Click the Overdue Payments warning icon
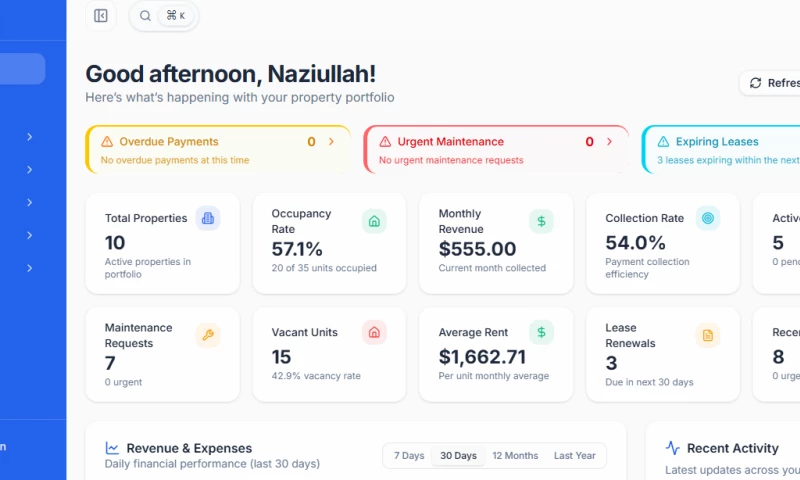This screenshot has width=800, height=480. point(107,141)
